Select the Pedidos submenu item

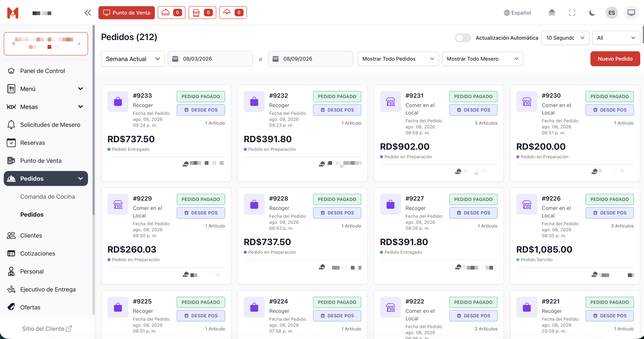(32, 215)
